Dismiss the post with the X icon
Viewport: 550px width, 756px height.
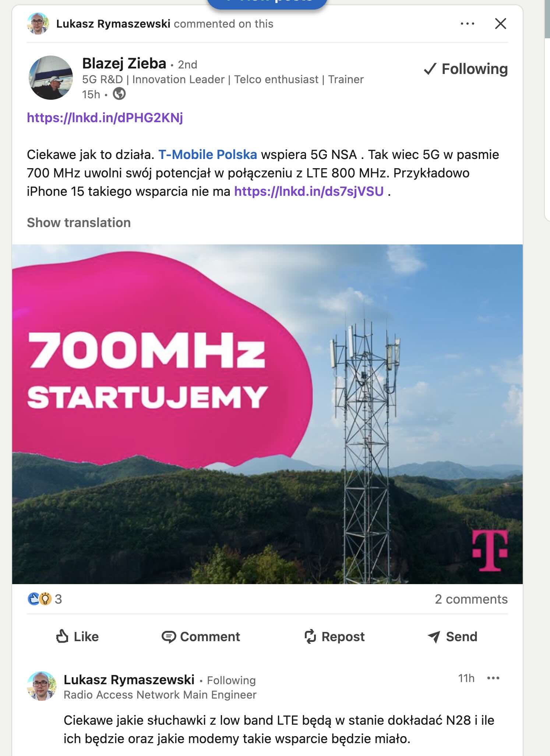coord(500,24)
